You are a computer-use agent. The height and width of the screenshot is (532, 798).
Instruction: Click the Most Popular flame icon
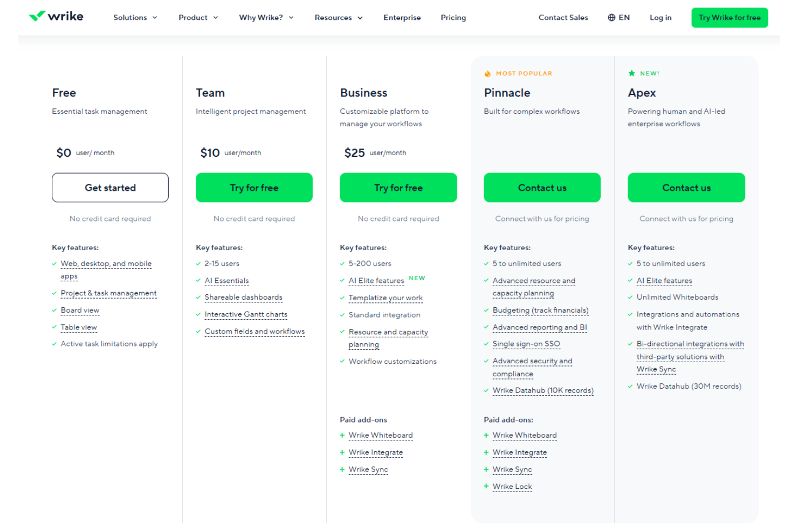(487, 73)
